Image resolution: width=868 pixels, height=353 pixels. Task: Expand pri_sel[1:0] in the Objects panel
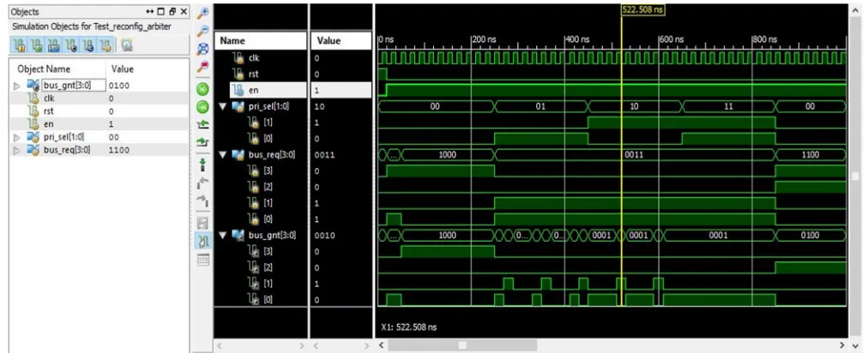16,137
